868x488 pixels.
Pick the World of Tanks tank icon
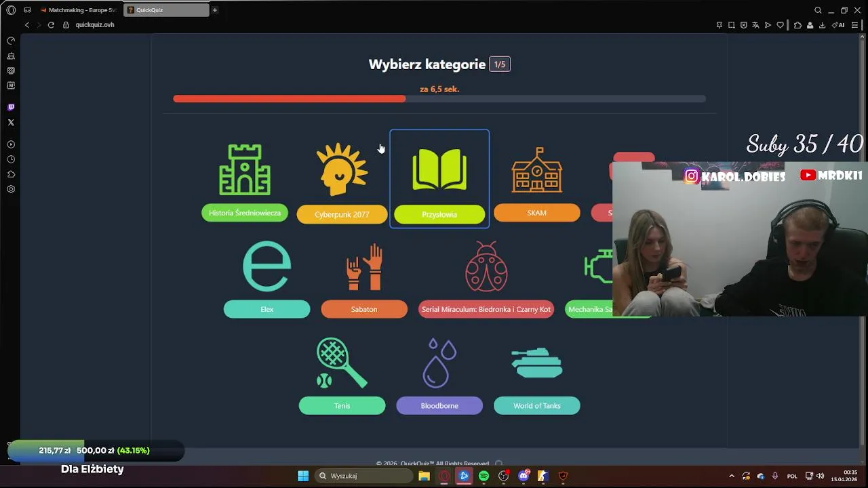point(536,363)
